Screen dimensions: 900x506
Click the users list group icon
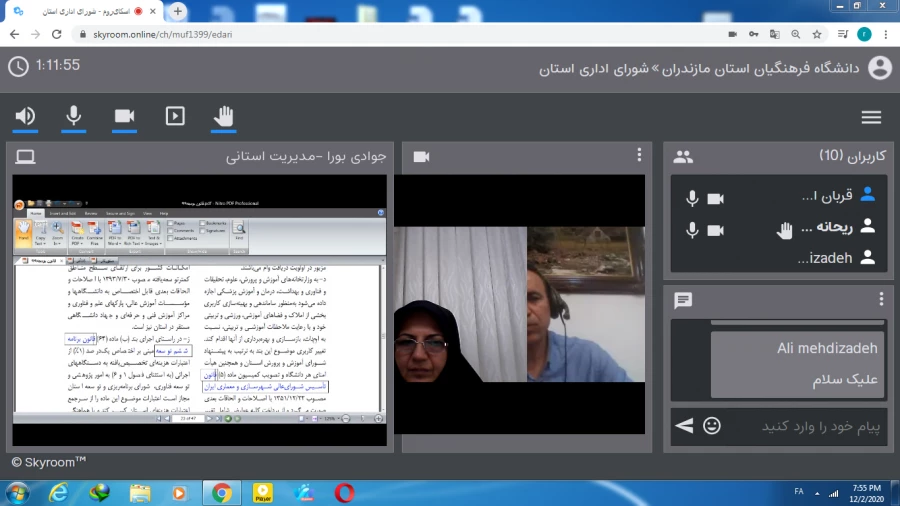pyautogui.click(x=683, y=156)
